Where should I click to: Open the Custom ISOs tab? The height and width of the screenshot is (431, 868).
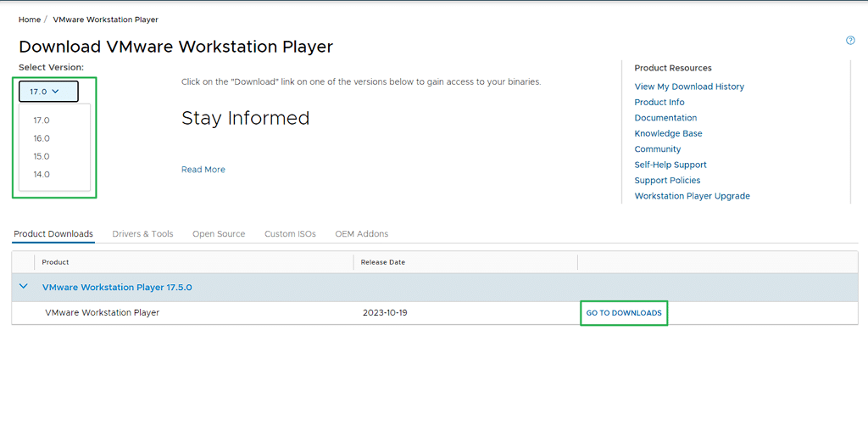[290, 234]
